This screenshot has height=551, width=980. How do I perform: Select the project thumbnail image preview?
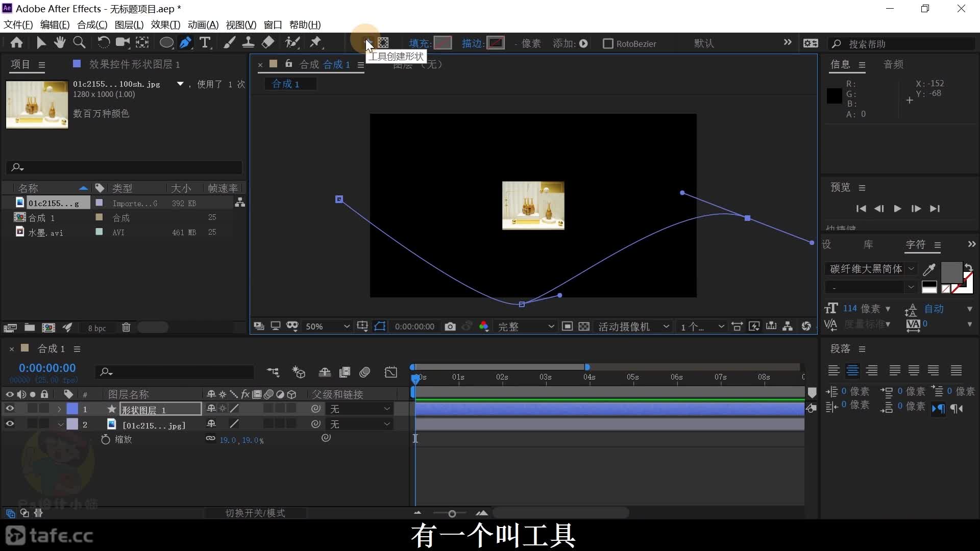point(37,105)
